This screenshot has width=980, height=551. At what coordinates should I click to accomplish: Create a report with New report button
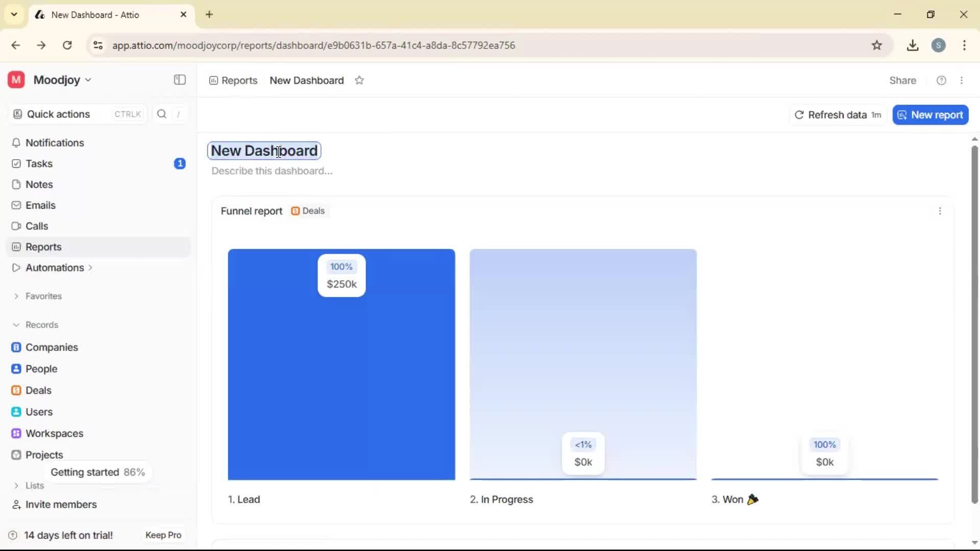click(x=930, y=115)
